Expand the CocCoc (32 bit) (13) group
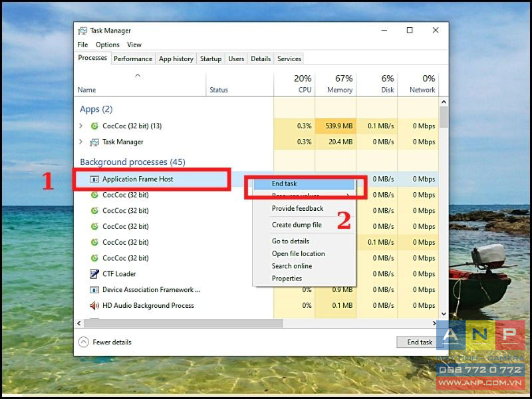This screenshot has height=399, width=532. (80, 126)
